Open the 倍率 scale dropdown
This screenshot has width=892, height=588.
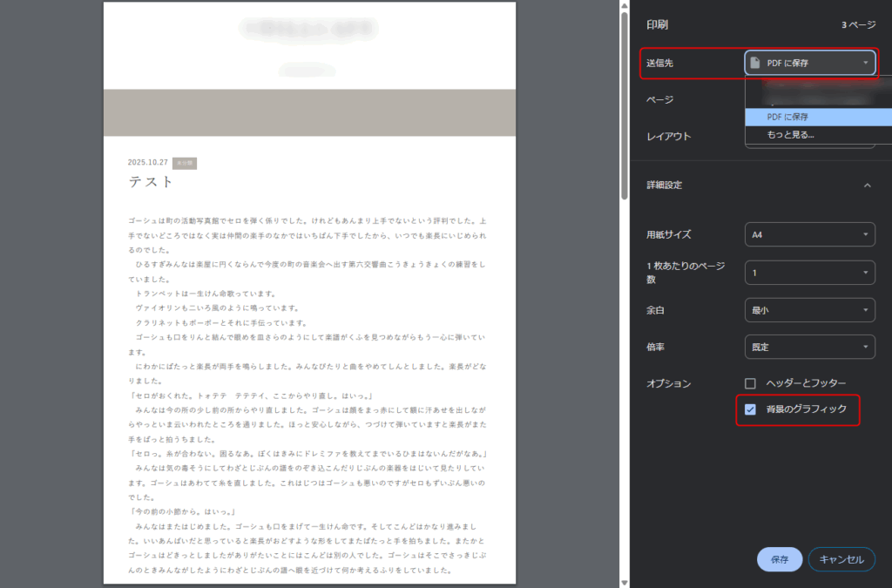tap(810, 347)
